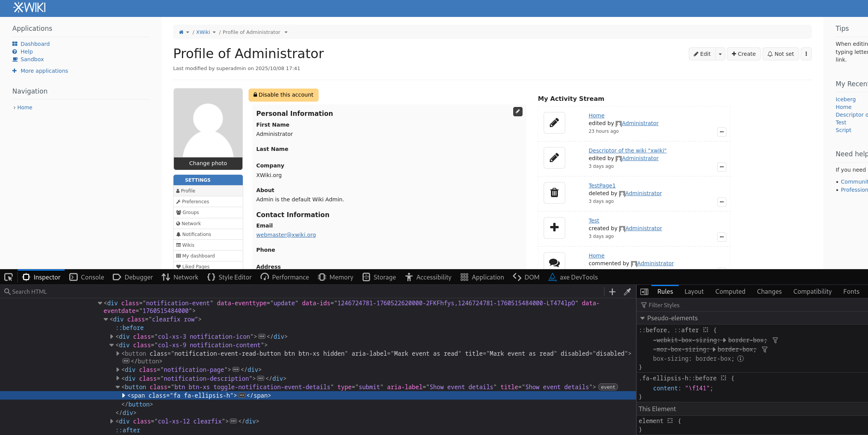
Task: Open the dropdown arrow next to Edit
Action: point(720,54)
